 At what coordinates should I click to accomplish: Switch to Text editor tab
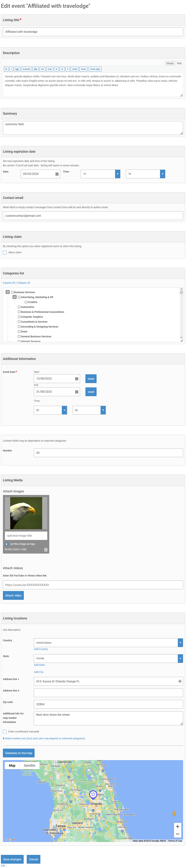tap(179, 63)
